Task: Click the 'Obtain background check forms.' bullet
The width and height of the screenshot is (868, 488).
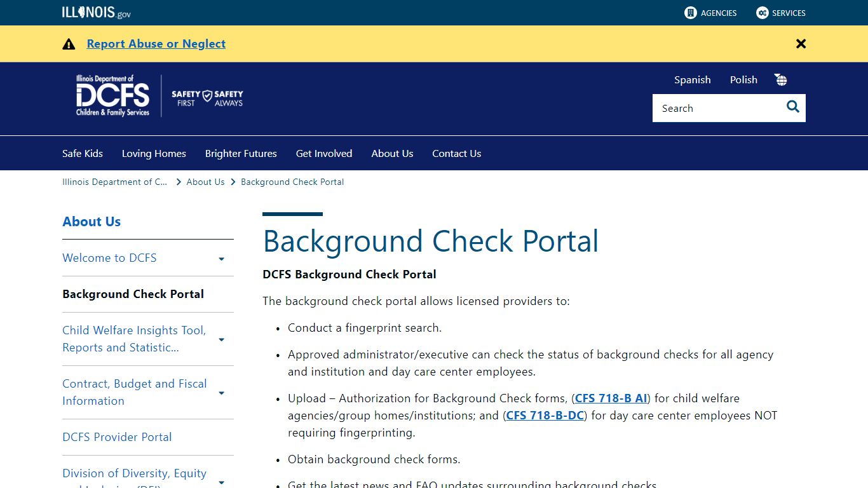Action: pyautogui.click(x=374, y=459)
